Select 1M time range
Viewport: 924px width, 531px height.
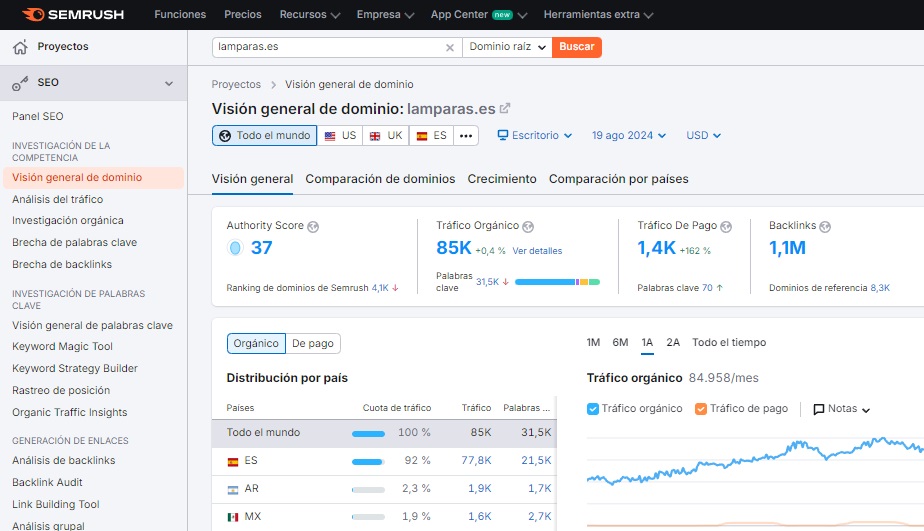pyautogui.click(x=593, y=342)
